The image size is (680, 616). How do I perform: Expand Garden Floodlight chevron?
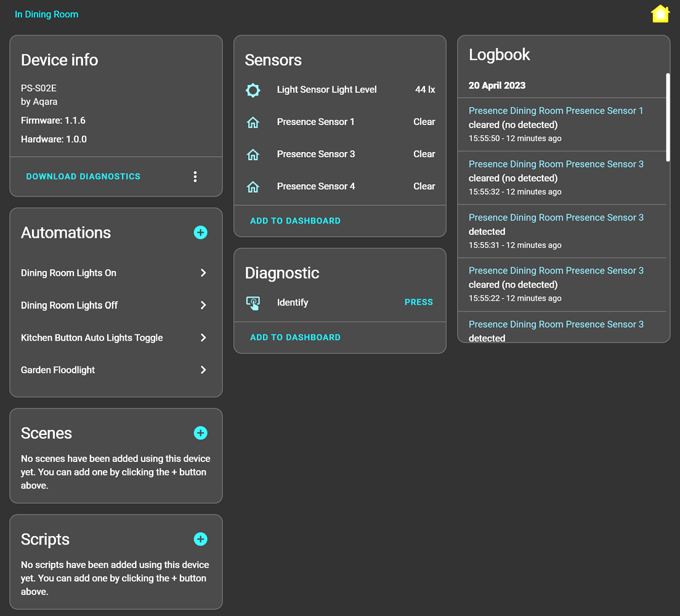coord(203,370)
